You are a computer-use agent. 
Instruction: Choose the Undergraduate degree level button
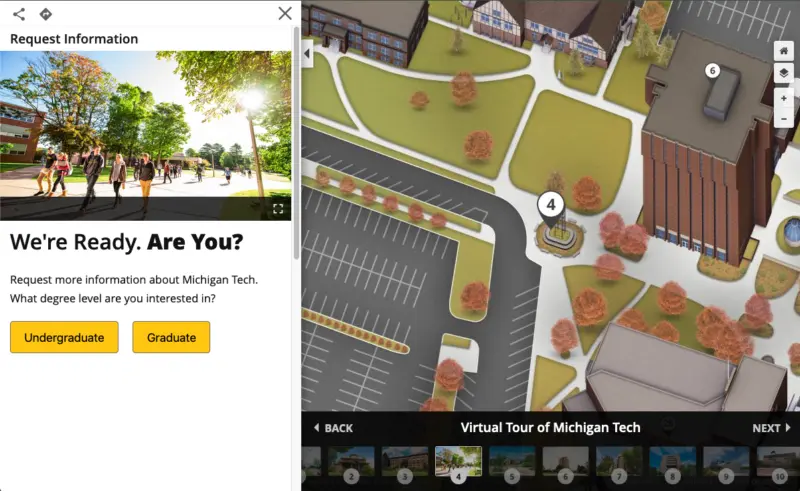pyautogui.click(x=64, y=337)
